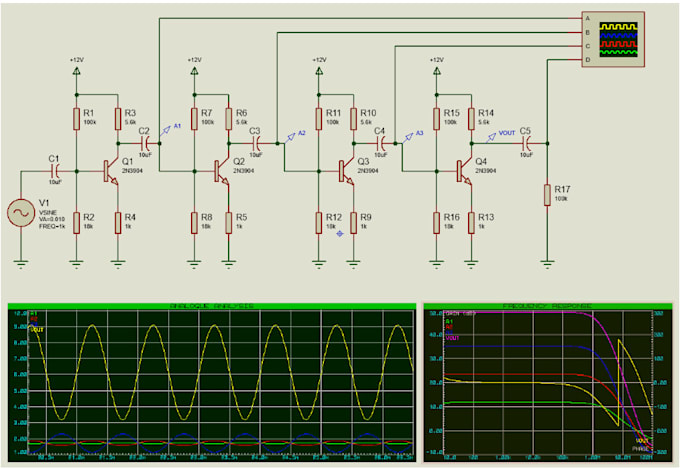Click the magenta VOUT legend in Frequency Response

(452, 338)
